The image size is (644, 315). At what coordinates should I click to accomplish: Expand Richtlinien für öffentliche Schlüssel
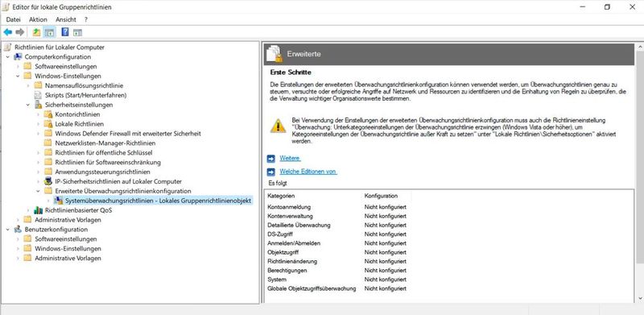pos(38,152)
